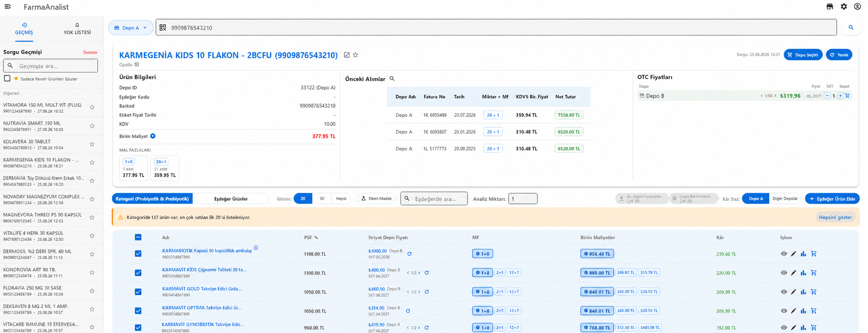Open chart analysis for KARMAVİT KİDS row
The width and height of the screenshot is (868, 333).
803,273
